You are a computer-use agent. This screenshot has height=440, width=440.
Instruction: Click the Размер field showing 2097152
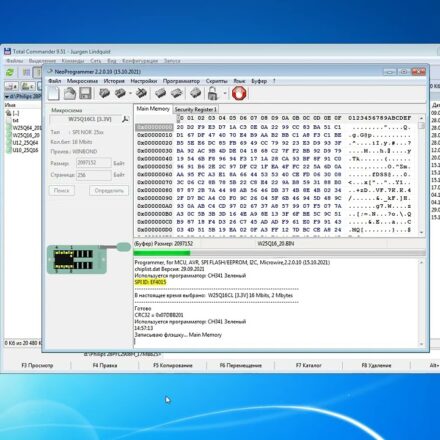click(94, 163)
